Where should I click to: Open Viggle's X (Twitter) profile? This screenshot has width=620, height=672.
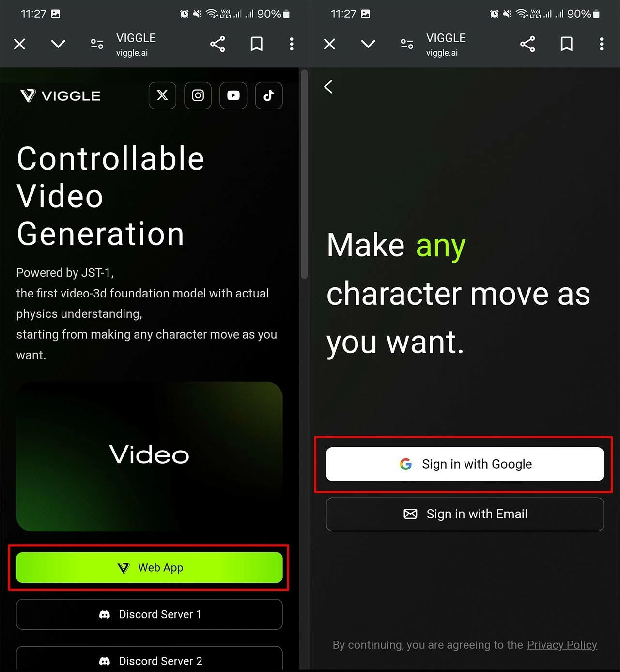point(162,95)
